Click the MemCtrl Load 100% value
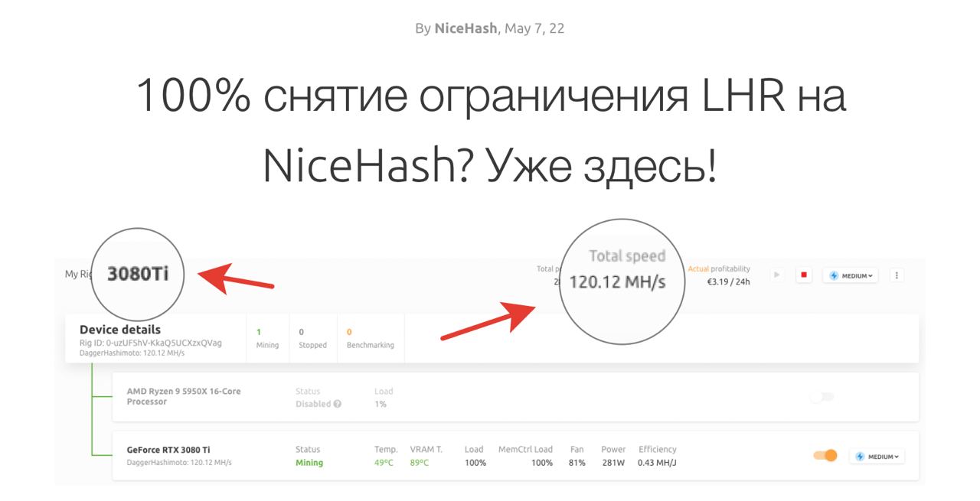 click(x=542, y=463)
